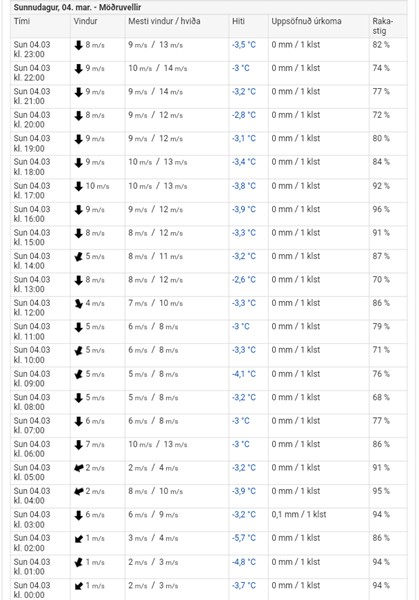Screen dimensions: 419x600
Task: Click the Raka-stig column header
Action: [382, 26]
